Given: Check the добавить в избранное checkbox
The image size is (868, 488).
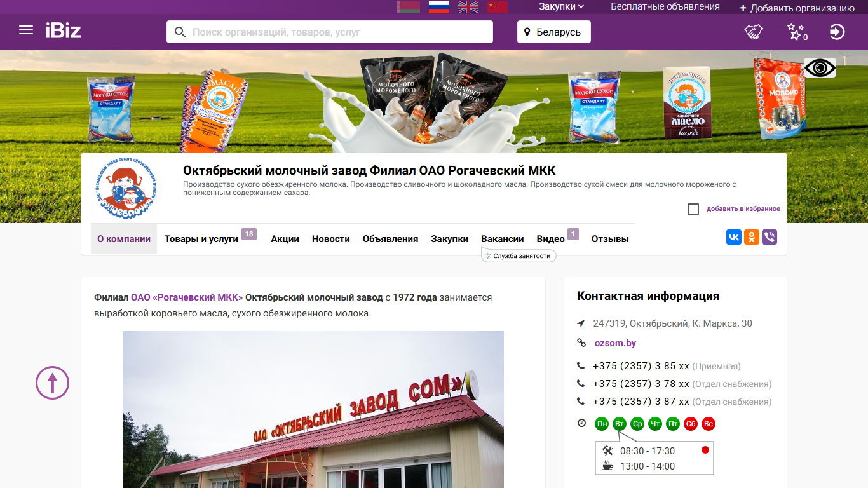Looking at the screenshot, I should 693,209.
